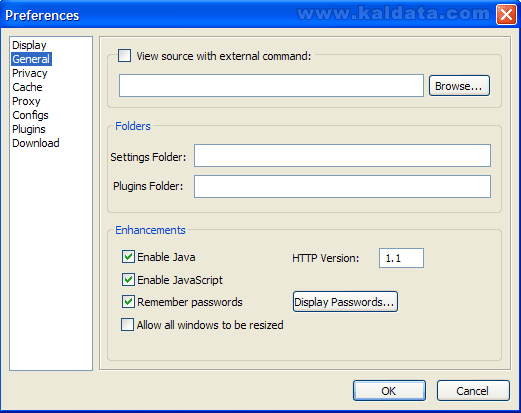Select General in the category list
The image size is (521, 413).
pyautogui.click(x=31, y=59)
